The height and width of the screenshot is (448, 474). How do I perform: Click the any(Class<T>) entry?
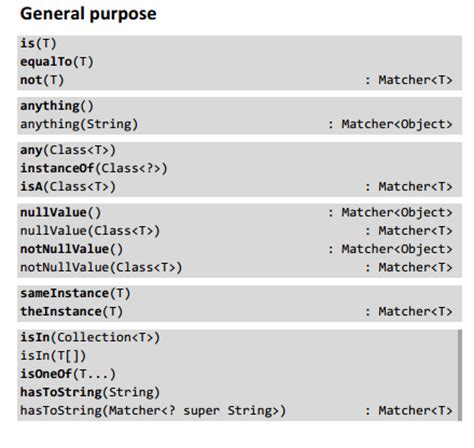click(x=68, y=150)
